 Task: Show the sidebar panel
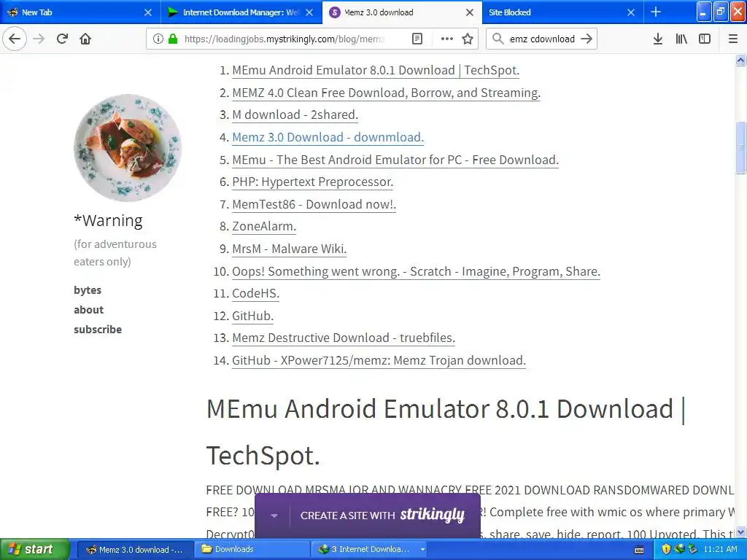click(705, 39)
